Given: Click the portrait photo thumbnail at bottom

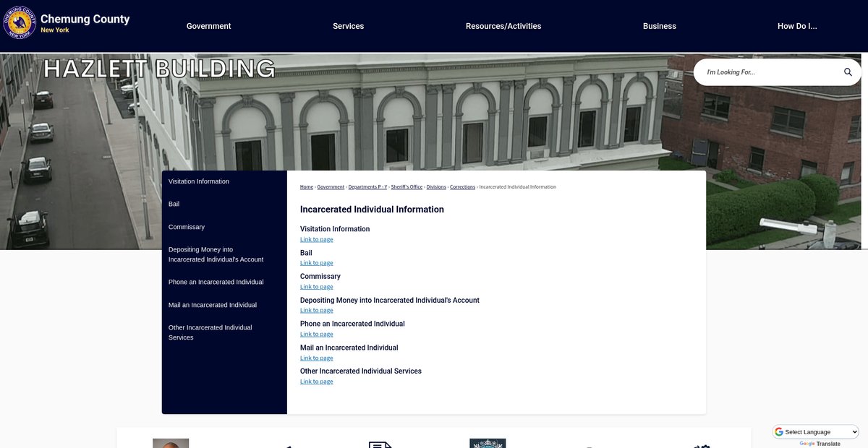Looking at the screenshot, I should click(x=171, y=443).
